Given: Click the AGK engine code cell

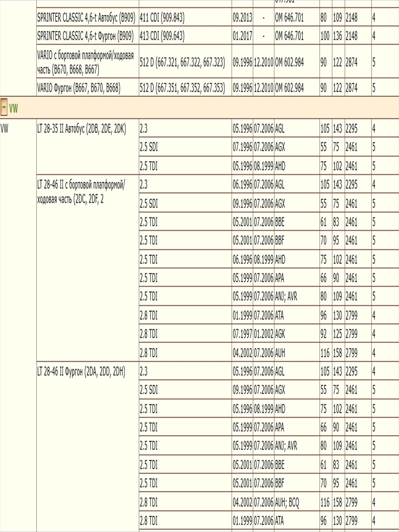Looking at the screenshot, I should click(x=280, y=334).
